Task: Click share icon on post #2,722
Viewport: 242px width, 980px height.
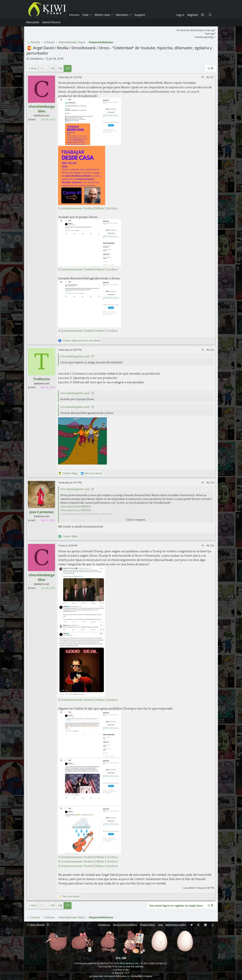Action: [x=202, y=350]
